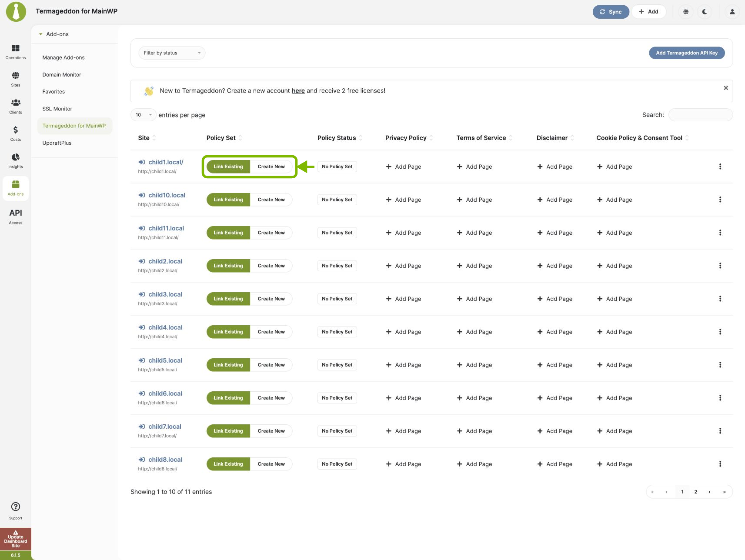Click Update Dashboard Site warning
The height and width of the screenshot is (560, 745).
[x=16, y=540]
